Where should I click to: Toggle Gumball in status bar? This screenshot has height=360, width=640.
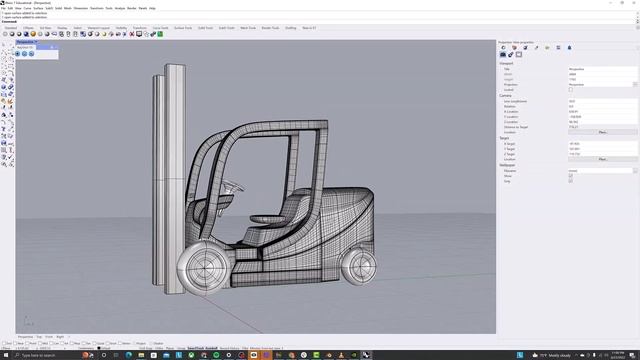(211, 348)
